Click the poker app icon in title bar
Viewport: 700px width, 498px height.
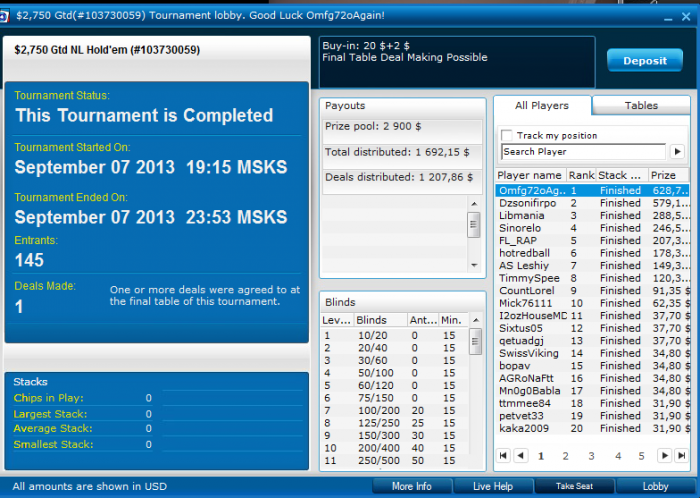click(4, 16)
